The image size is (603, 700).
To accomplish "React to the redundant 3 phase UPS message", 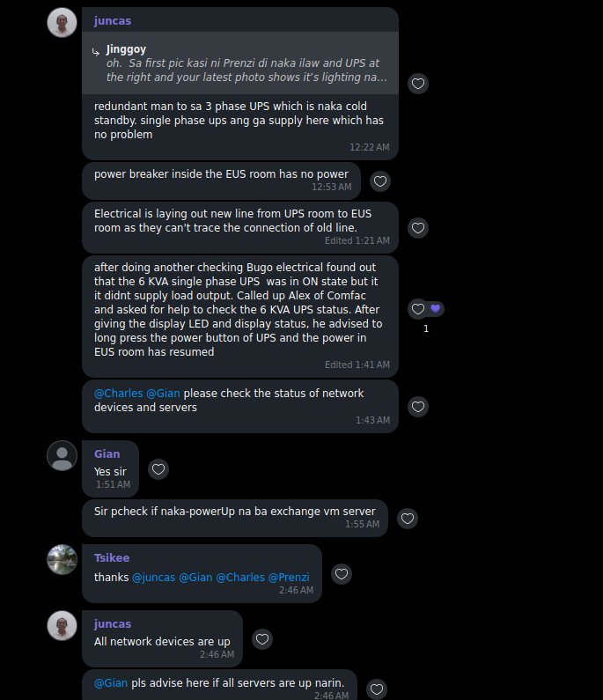I will (419, 84).
